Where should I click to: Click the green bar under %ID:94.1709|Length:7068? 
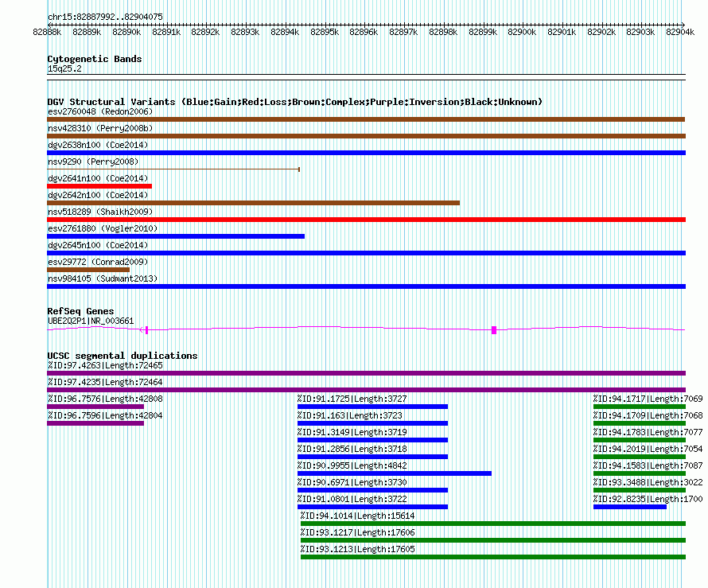(x=640, y=423)
